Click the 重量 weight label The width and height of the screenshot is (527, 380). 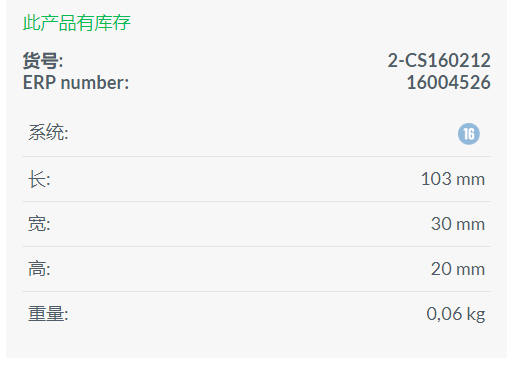48,314
